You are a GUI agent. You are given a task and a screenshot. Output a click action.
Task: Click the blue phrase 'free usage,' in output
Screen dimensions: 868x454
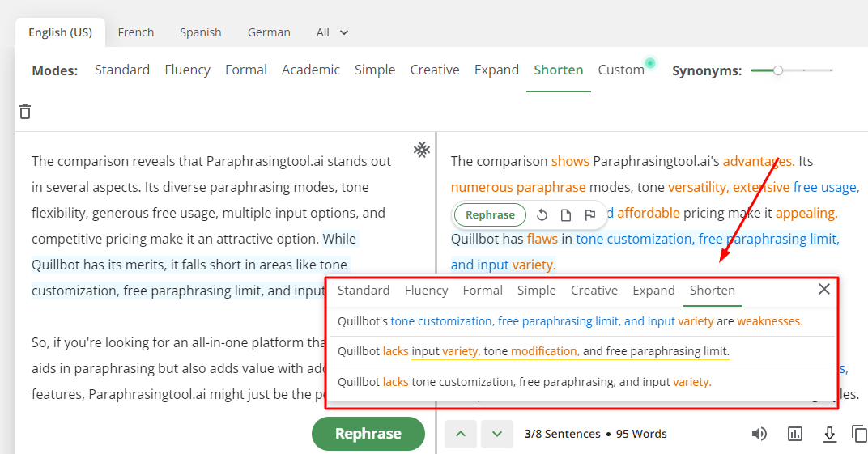pyautogui.click(x=826, y=188)
